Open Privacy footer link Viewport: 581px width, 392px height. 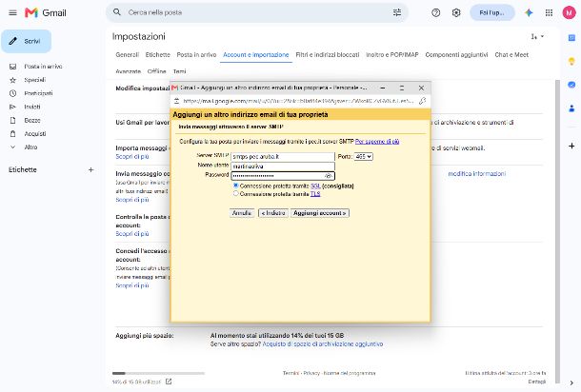tap(311, 373)
